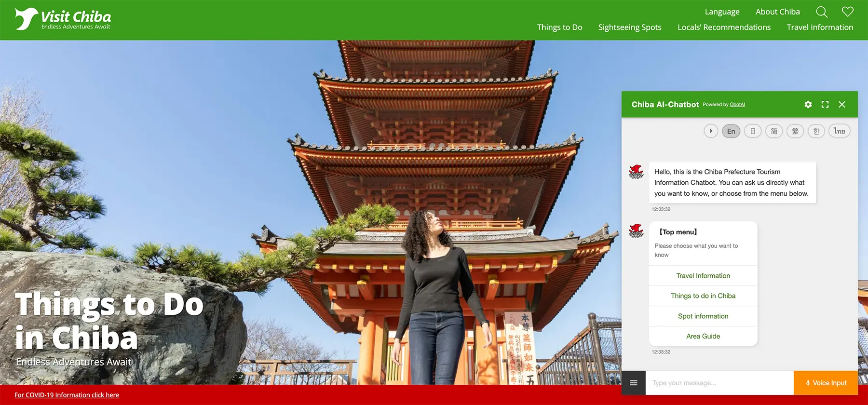Open chatbot settings gear icon

tap(808, 104)
